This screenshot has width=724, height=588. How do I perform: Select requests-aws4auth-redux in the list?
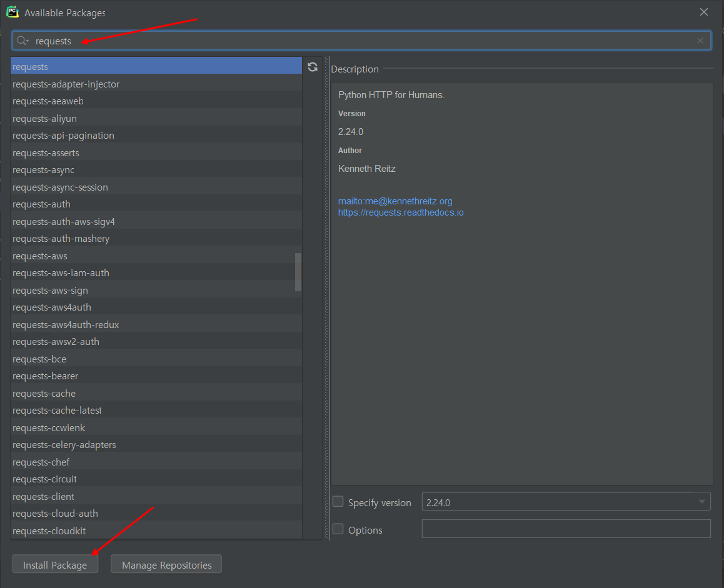click(156, 325)
